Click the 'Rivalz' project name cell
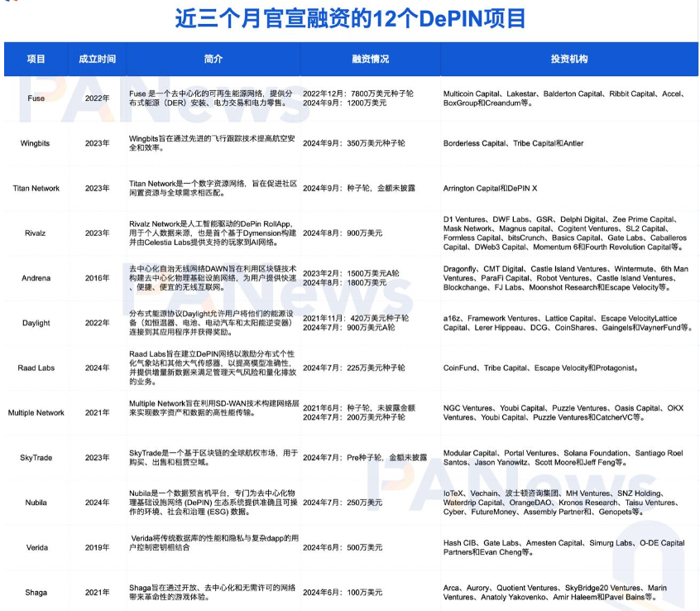Image resolution: width=700 pixels, height=611 pixels. pos(36,233)
